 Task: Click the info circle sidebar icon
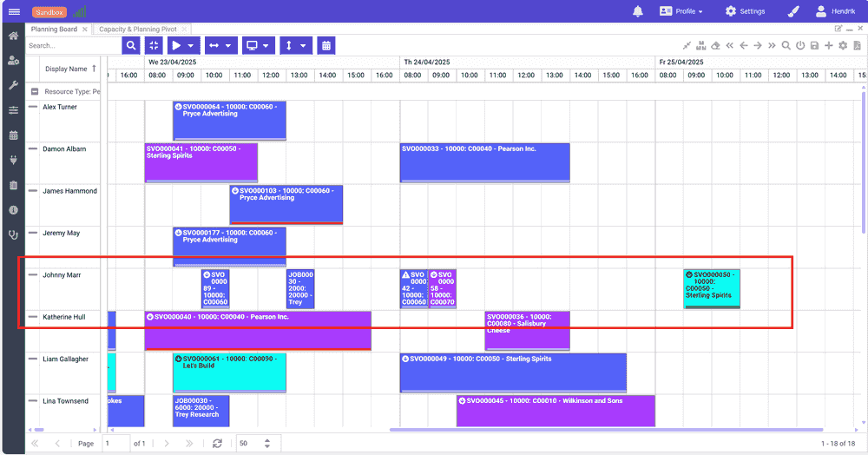[x=13, y=210]
